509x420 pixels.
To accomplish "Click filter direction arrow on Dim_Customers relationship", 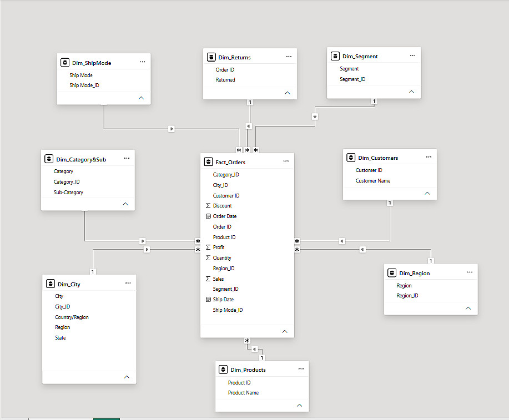I will click(342, 241).
